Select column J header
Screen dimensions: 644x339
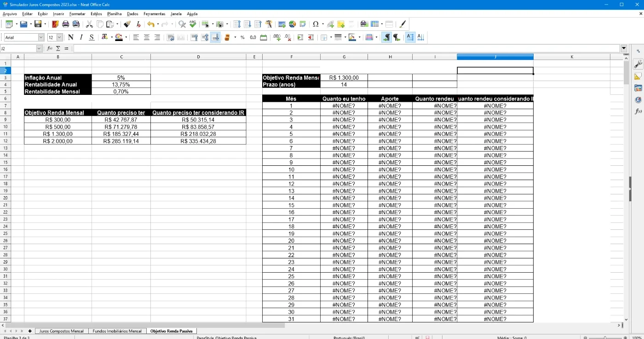click(495, 57)
